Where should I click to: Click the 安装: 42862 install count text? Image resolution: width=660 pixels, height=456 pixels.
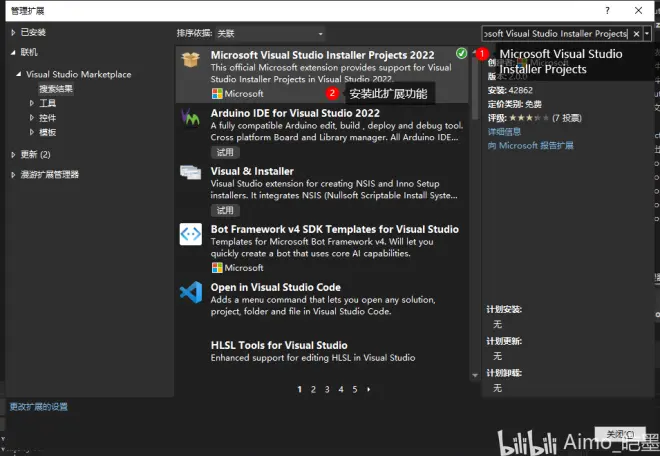pyautogui.click(x=510, y=90)
